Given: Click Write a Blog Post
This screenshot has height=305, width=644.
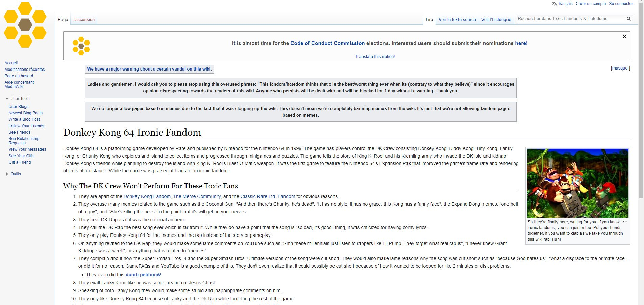Looking at the screenshot, I should pos(24,119).
